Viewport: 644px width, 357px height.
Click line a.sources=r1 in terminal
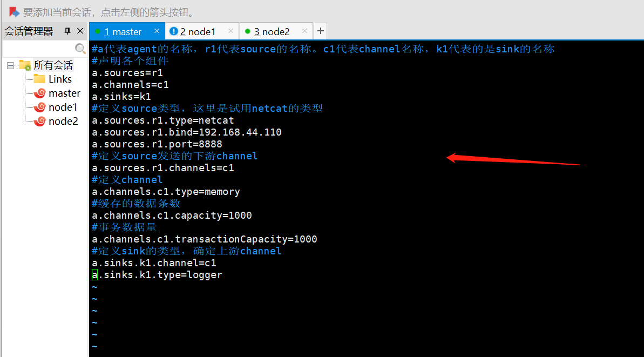(127, 73)
